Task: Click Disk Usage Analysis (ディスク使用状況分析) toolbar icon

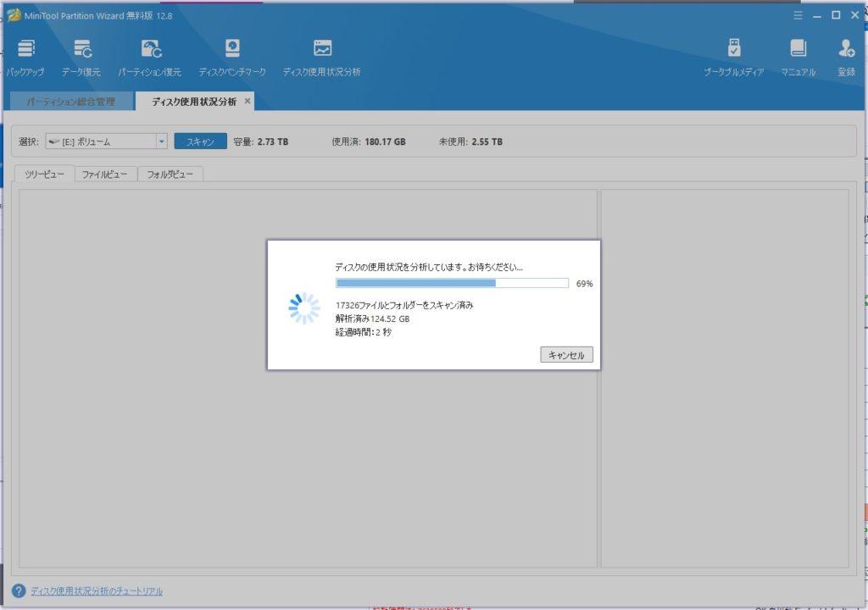Action: click(x=322, y=48)
